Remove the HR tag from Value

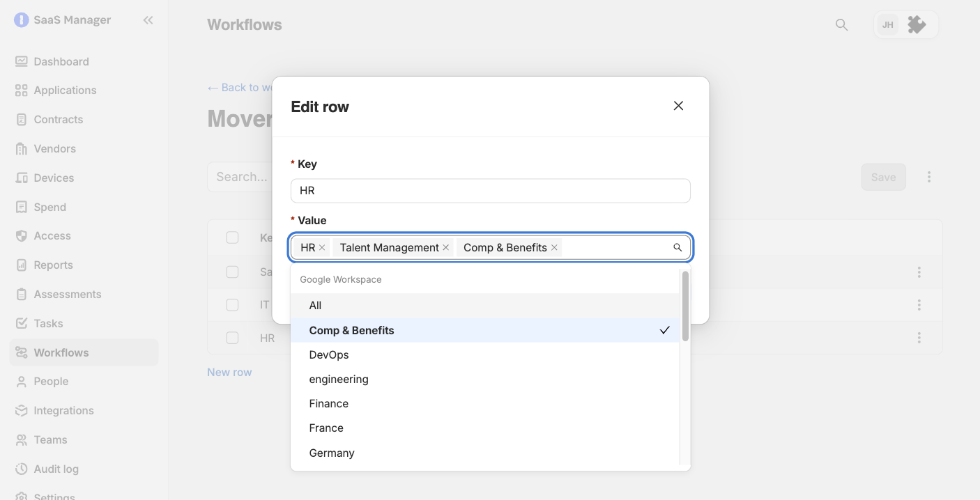point(322,248)
